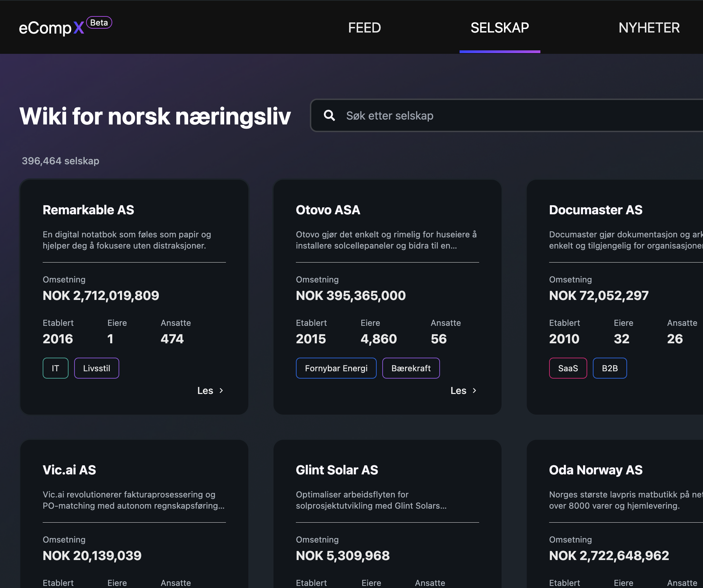This screenshot has width=703, height=588.
Task: Open the Remarkable AS company title
Action: click(88, 210)
